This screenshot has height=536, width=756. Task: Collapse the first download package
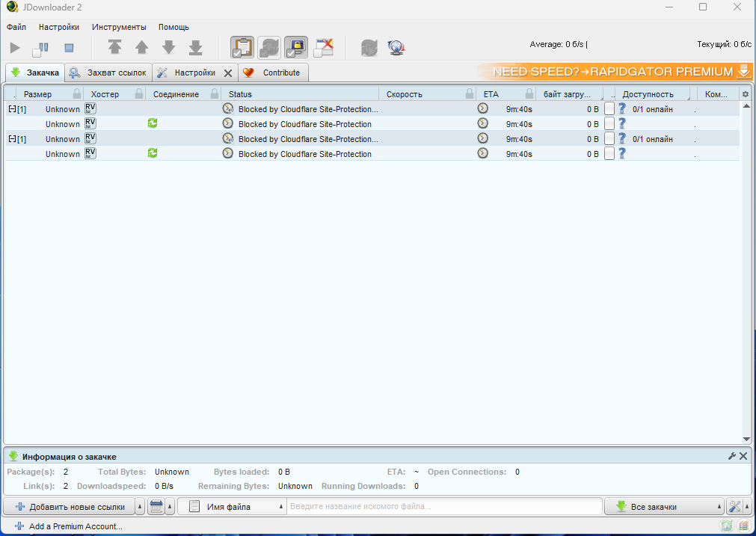[x=12, y=109]
